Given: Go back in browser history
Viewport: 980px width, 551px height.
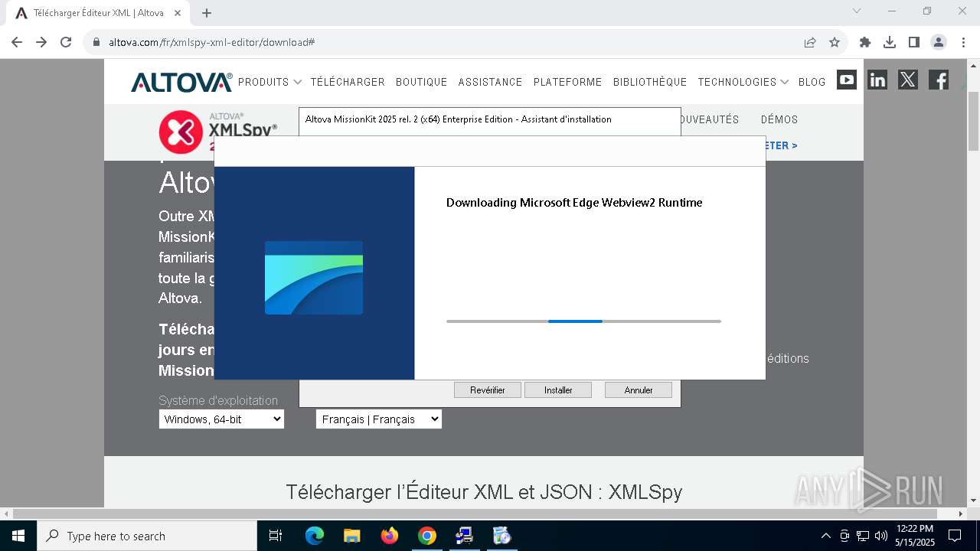Looking at the screenshot, I should [17, 42].
